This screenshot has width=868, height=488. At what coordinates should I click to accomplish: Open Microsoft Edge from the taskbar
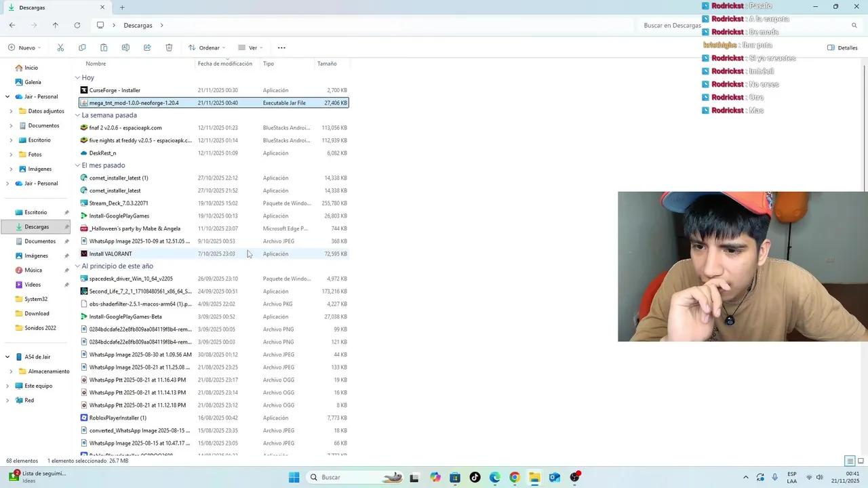[x=495, y=477]
